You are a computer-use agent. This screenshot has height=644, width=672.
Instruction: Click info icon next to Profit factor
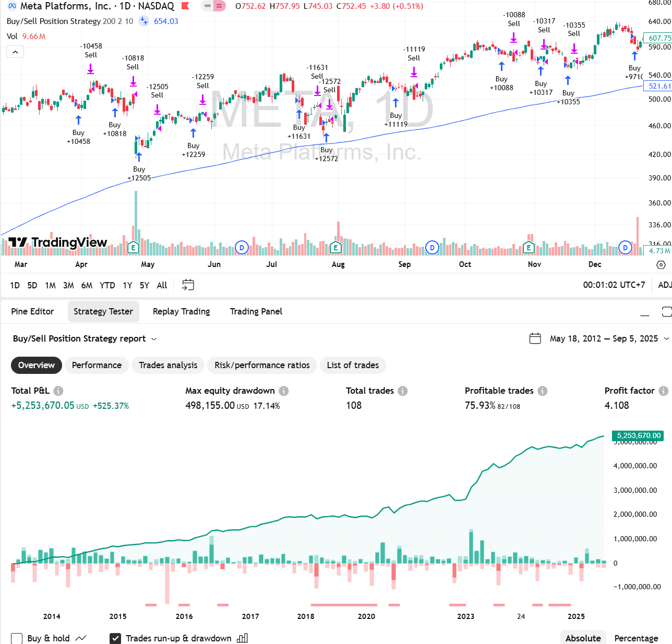pos(663,391)
